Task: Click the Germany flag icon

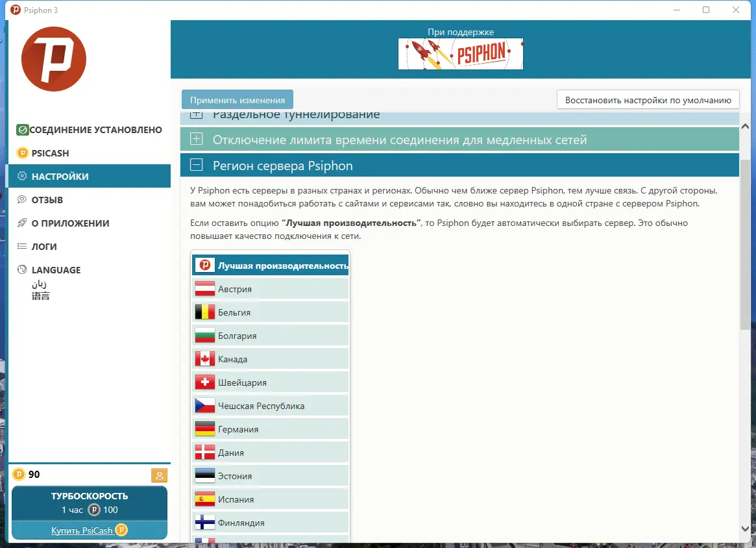Action: click(x=205, y=429)
